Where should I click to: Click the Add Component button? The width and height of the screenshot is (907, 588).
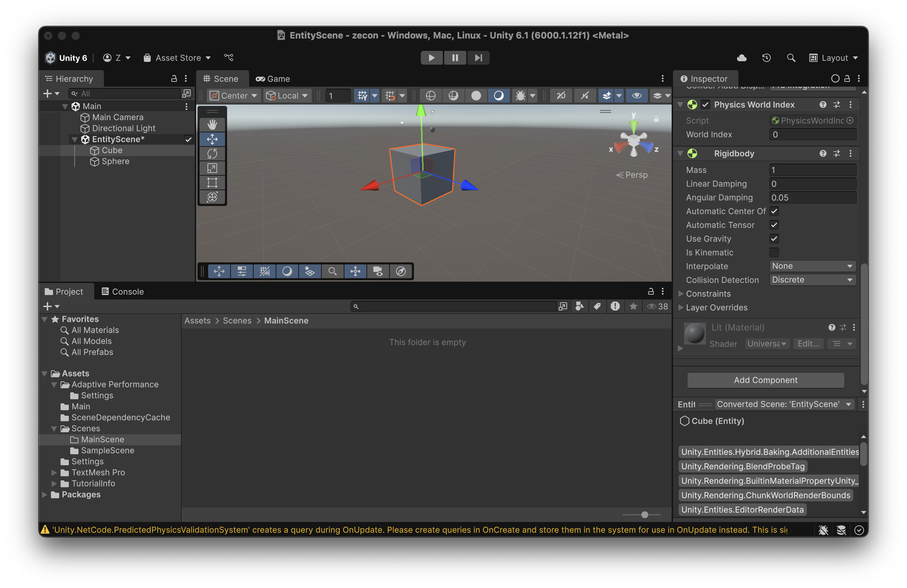(x=765, y=380)
